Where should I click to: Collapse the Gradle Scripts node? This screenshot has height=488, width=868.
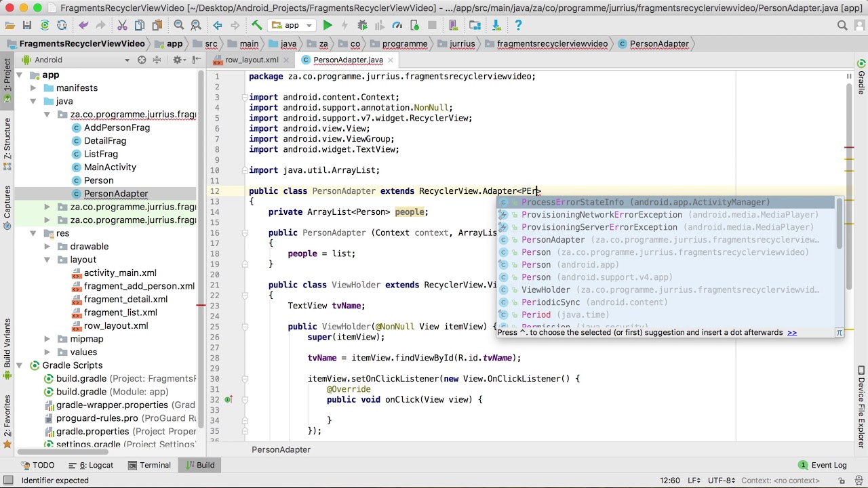point(20,365)
